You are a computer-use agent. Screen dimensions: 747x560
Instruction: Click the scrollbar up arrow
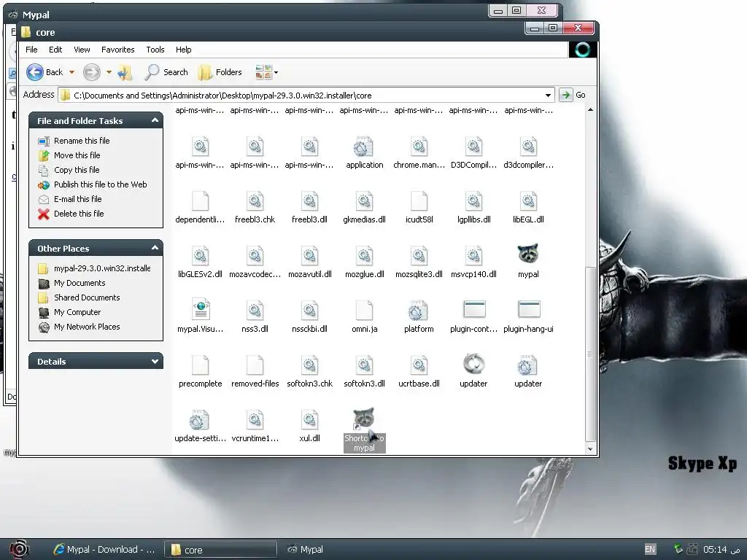click(x=590, y=110)
